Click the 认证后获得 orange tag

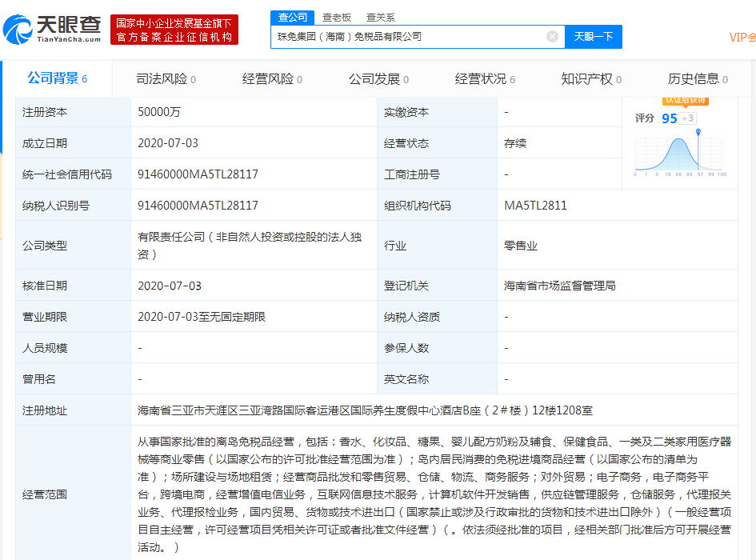(685, 100)
